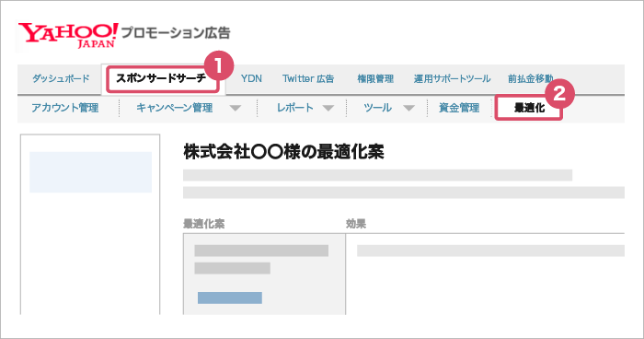Screen dimensions: 644x339
Task: Expand the キャンペーン管理 dropdown arrow
Action: [236, 108]
